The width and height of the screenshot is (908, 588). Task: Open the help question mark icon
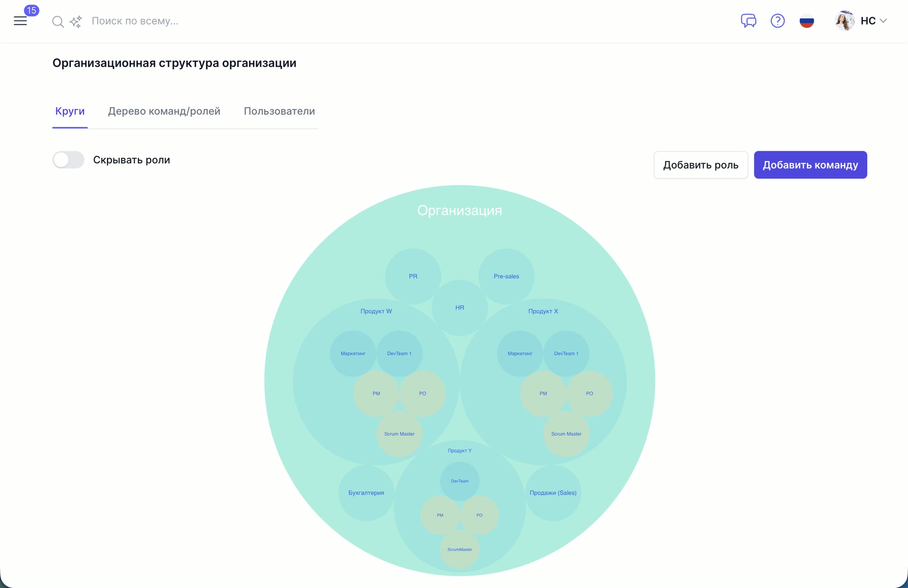click(778, 21)
